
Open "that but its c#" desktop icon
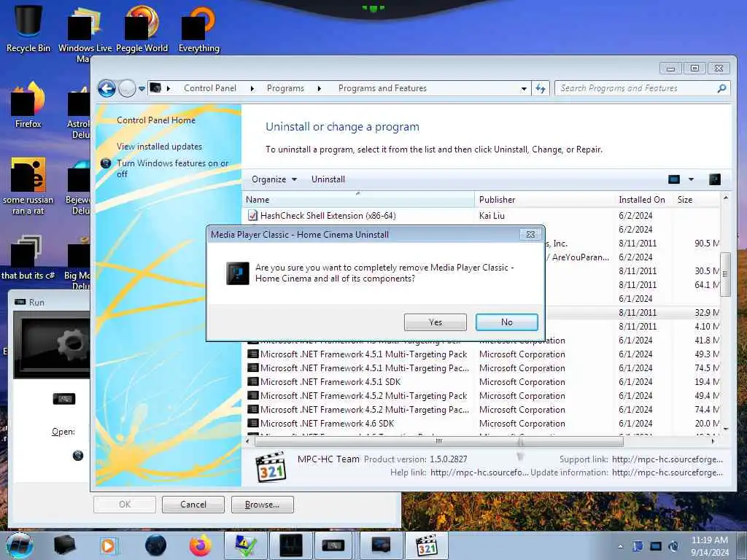tap(28, 257)
